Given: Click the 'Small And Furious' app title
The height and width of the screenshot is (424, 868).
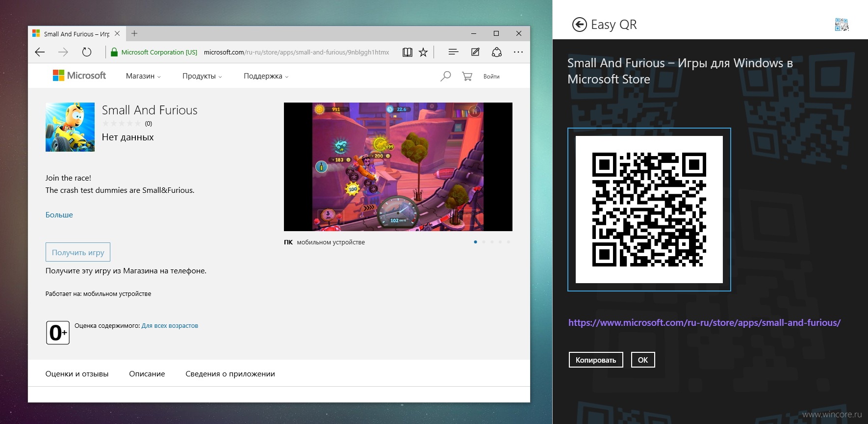Looking at the screenshot, I should pyautogui.click(x=150, y=110).
